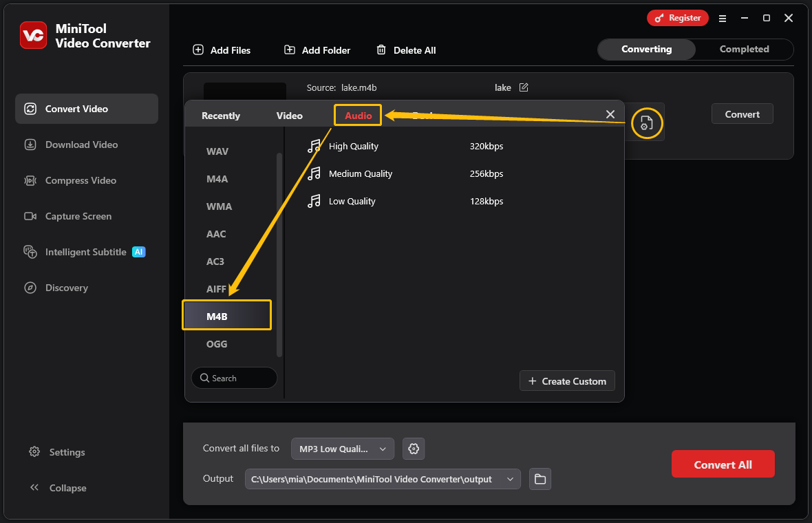812x523 pixels.
Task: Click the lake output name text
Action: point(503,87)
